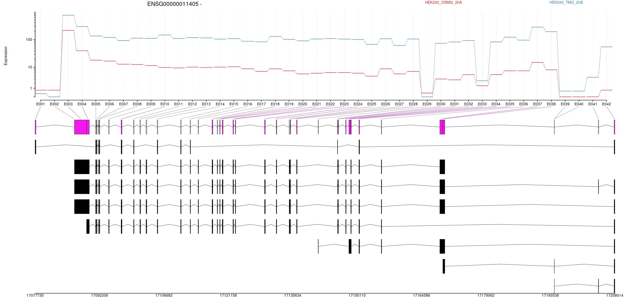
Task: Click exon label E031
Action: coord(455,104)
